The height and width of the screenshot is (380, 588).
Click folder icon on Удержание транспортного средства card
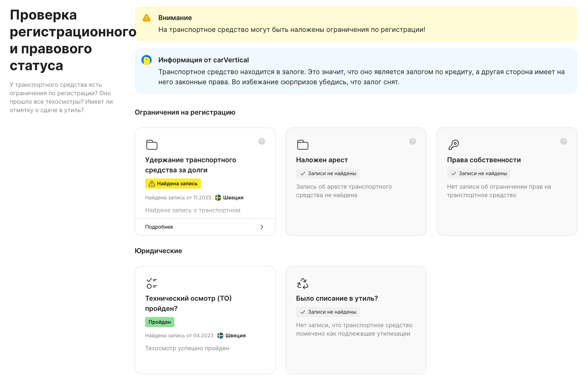(x=152, y=145)
